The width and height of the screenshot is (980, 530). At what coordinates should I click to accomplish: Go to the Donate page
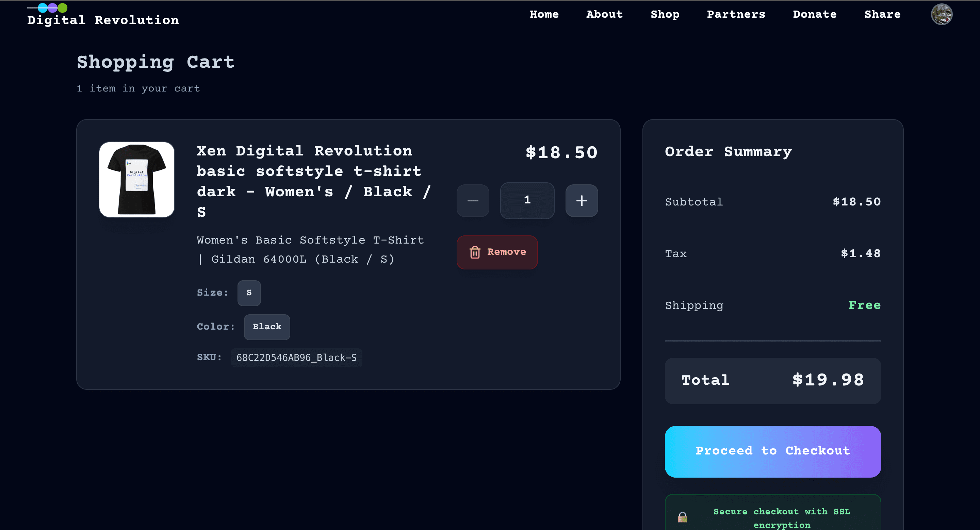(815, 14)
